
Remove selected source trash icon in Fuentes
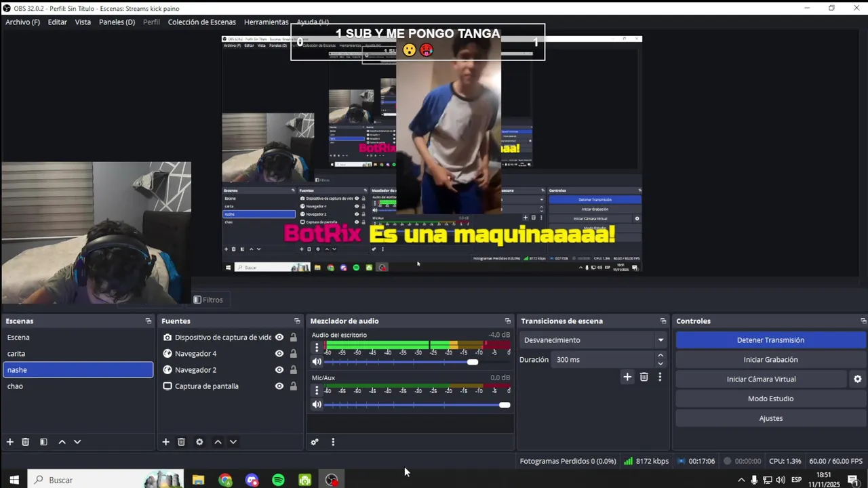[x=181, y=442]
